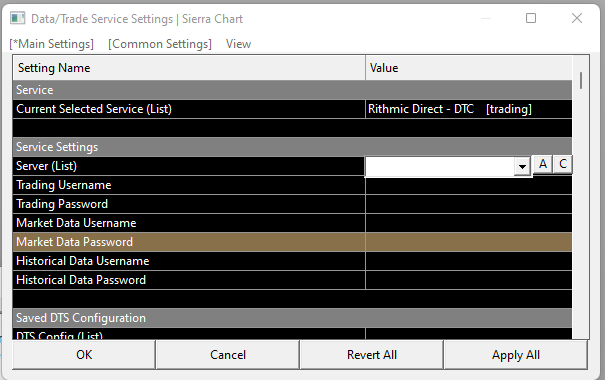Select the Historical Data Password value field
This screenshot has width=605, height=380.
468,280
